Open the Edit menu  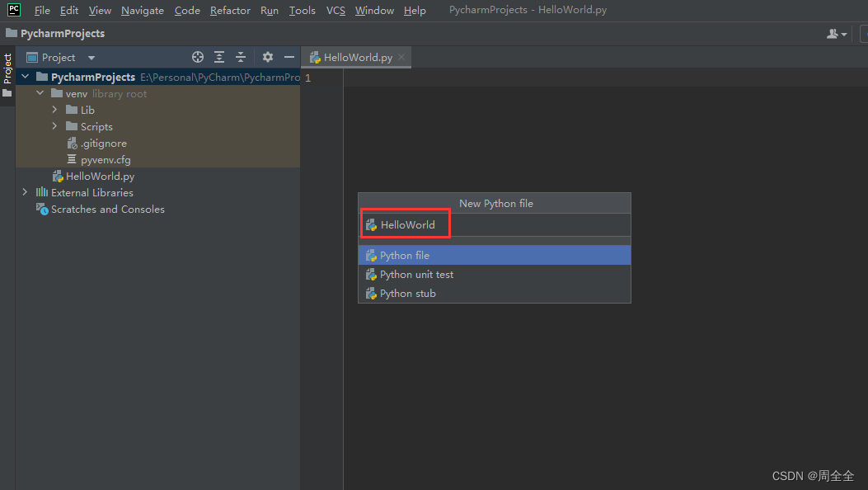pyautogui.click(x=69, y=11)
